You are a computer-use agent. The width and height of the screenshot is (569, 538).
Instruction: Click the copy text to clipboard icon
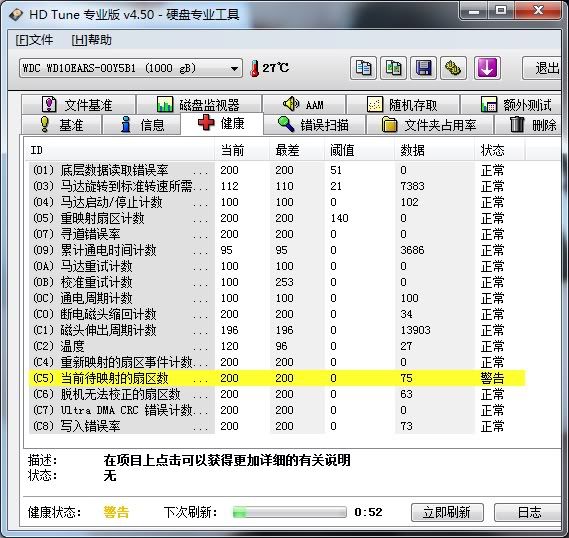tap(363, 68)
